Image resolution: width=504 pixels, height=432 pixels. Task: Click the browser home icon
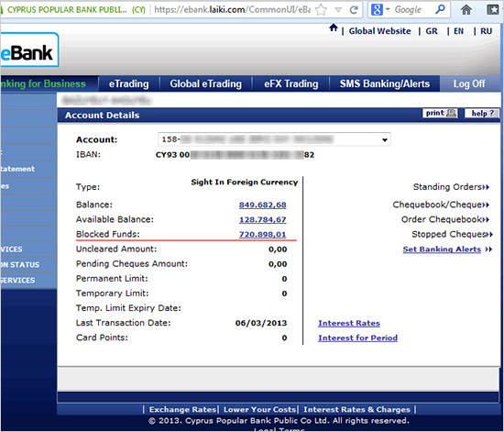pos(466,10)
